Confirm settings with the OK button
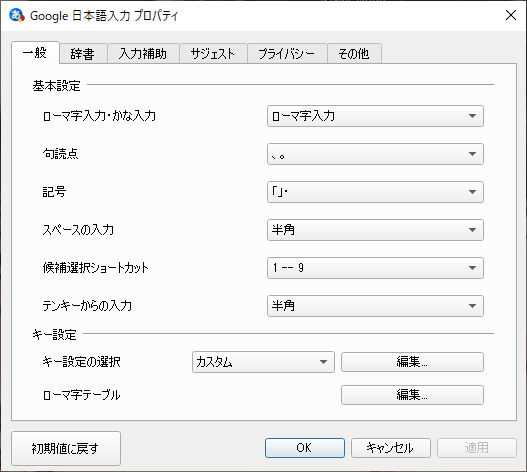527x472 pixels. (x=305, y=448)
